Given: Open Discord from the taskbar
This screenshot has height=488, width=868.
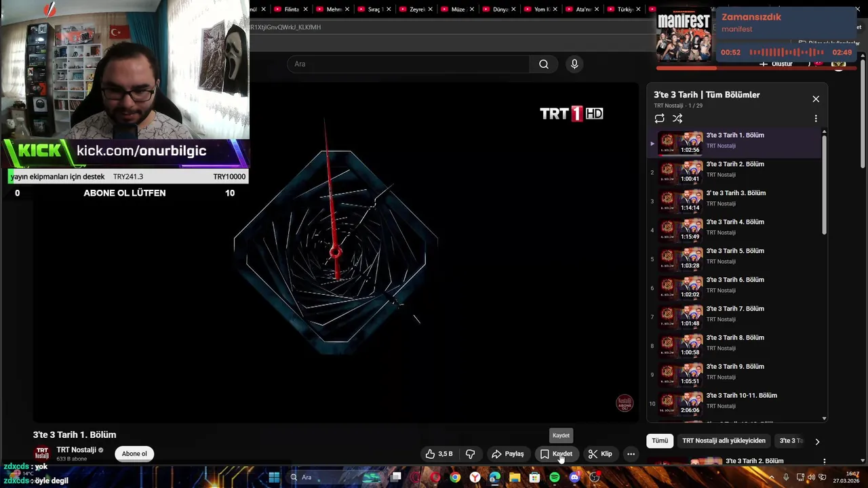Looking at the screenshot, I should click(575, 477).
